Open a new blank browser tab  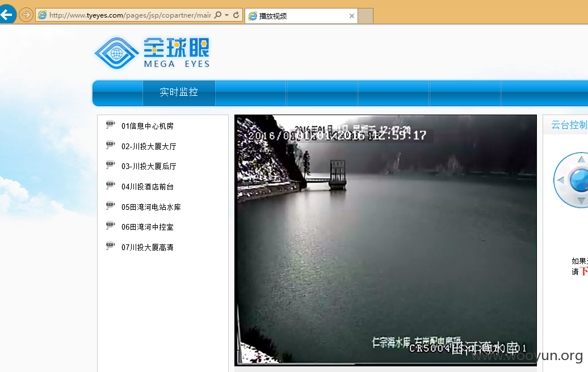tap(366, 16)
